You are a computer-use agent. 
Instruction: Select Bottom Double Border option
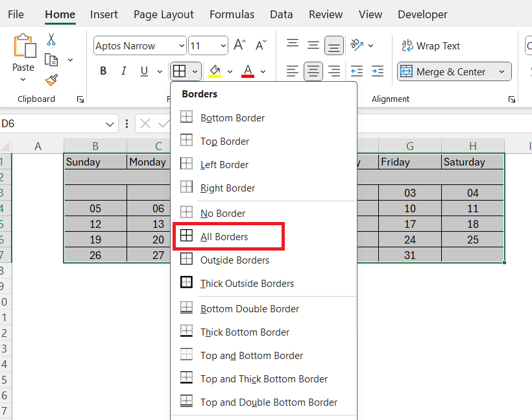pos(264,308)
